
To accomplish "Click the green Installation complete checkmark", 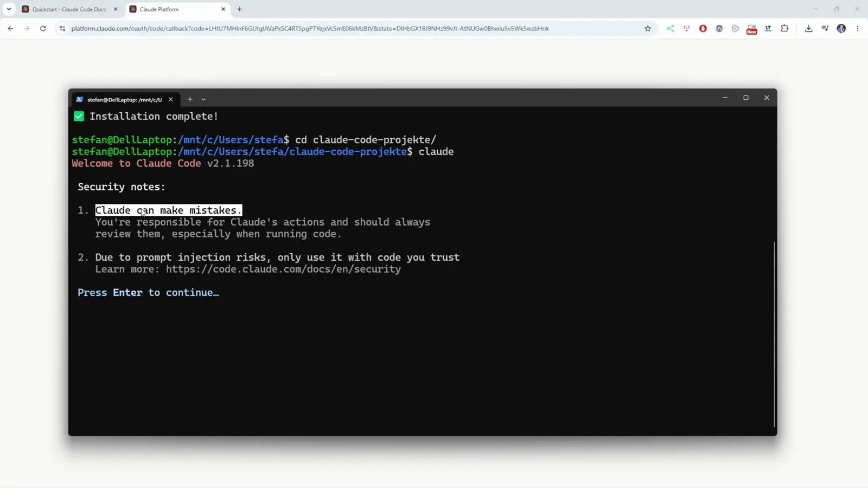I will tap(79, 116).
